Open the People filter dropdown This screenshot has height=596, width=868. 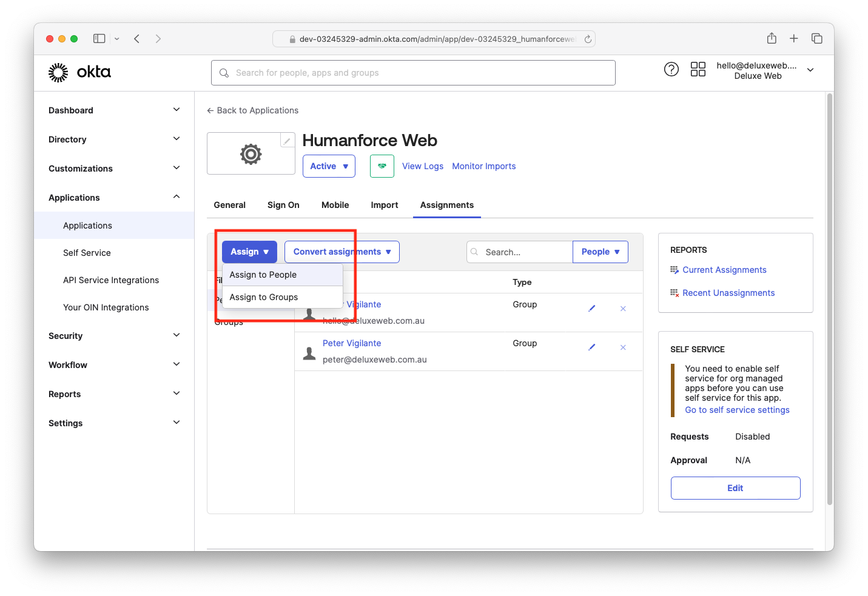[x=601, y=252]
